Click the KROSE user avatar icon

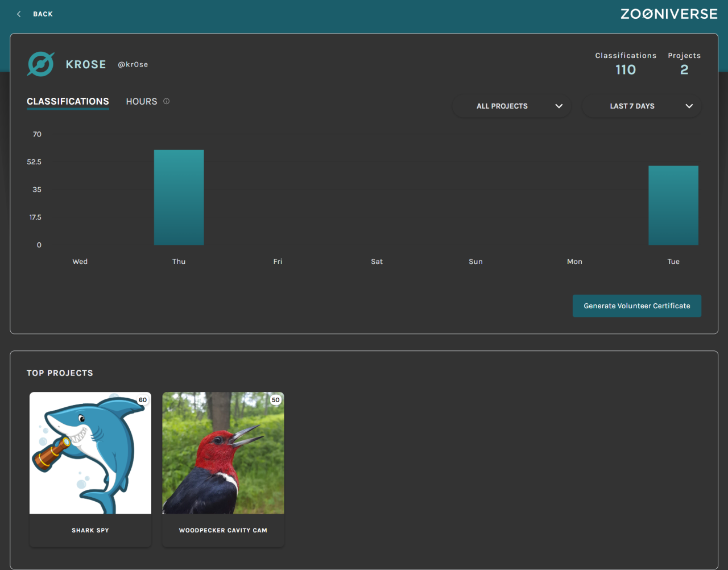tap(41, 64)
